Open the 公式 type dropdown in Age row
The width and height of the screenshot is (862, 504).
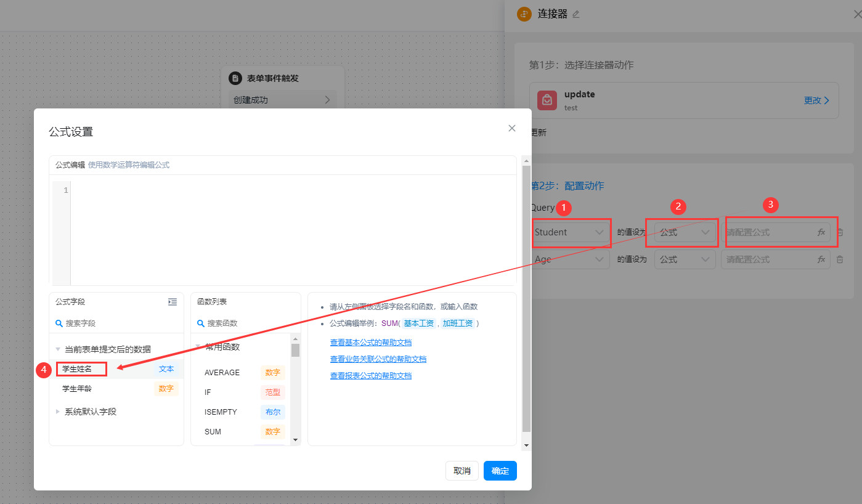coord(685,259)
